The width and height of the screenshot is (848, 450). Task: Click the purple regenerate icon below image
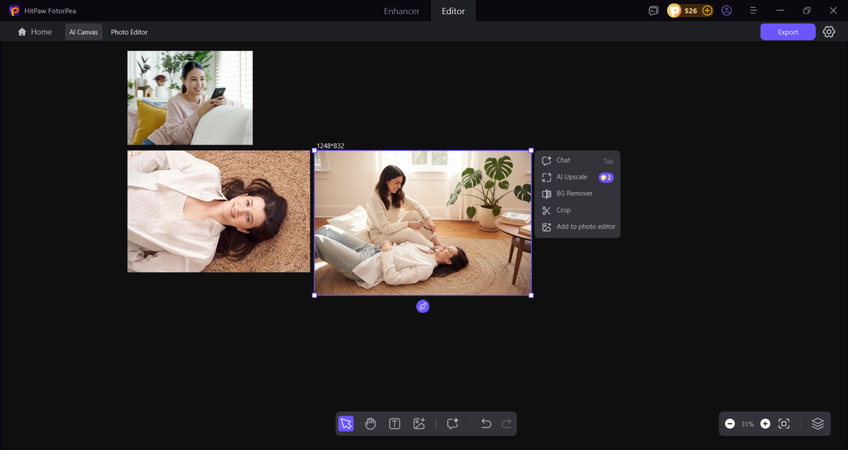click(423, 306)
